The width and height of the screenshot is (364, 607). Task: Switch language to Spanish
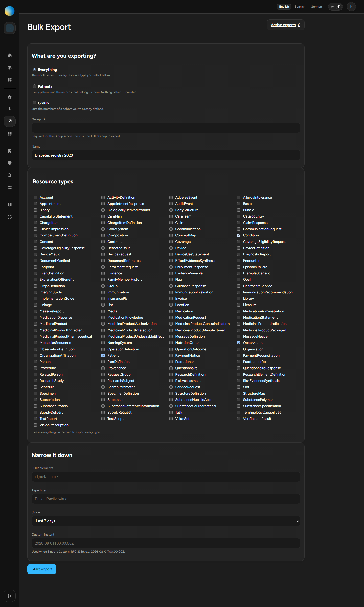pyautogui.click(x=300, y=7)
